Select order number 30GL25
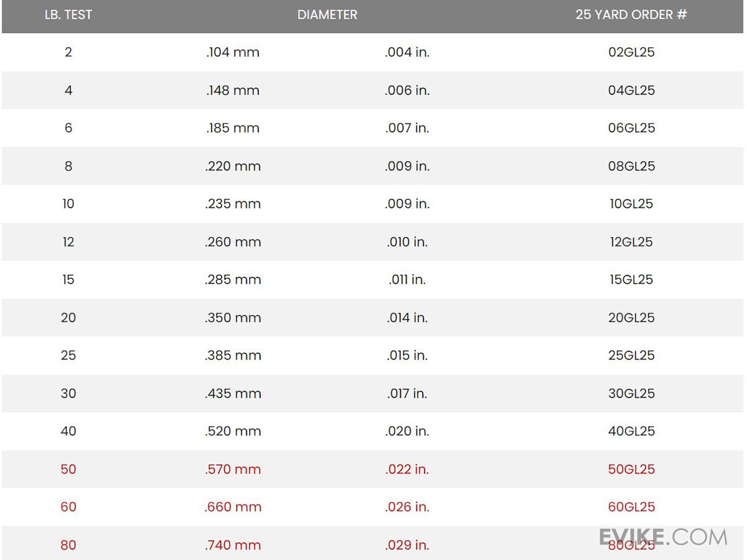 click(x=631, y=394)
